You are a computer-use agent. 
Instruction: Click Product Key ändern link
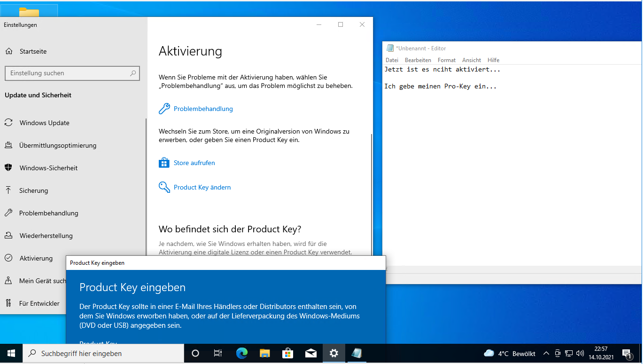[202, 187]
